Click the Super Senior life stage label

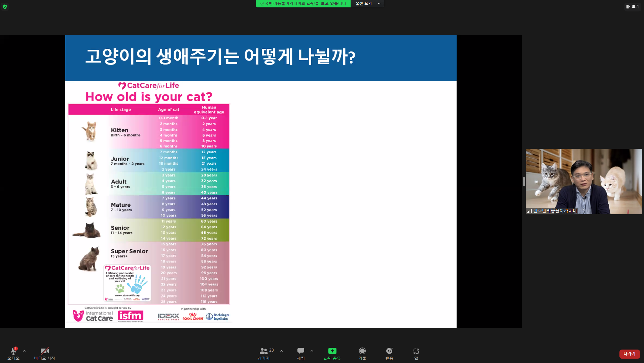pyautogui.click(x=129, y=251)
